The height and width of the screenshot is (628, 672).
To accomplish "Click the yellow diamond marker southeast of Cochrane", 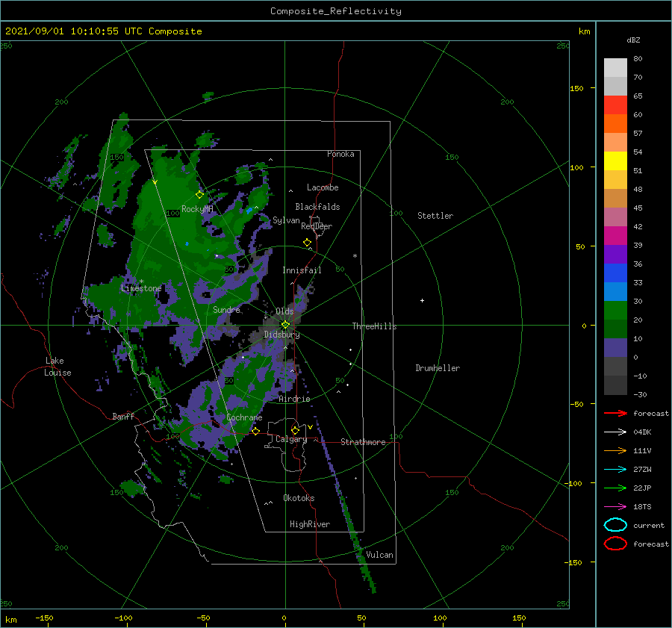I will click(x=256, y=431).
